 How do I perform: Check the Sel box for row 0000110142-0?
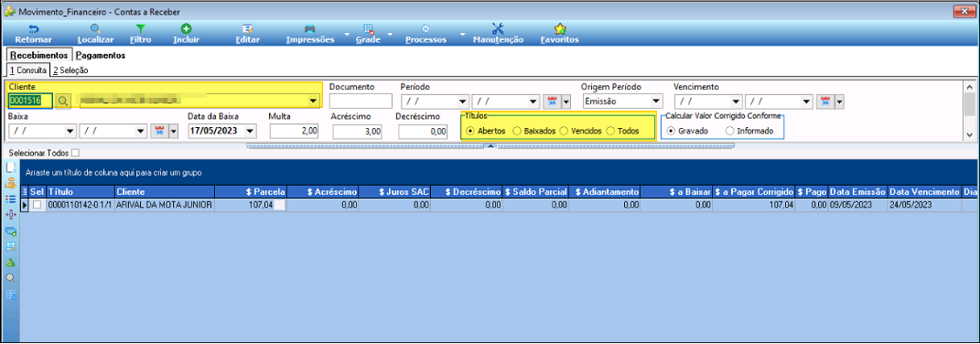[38, 205]
